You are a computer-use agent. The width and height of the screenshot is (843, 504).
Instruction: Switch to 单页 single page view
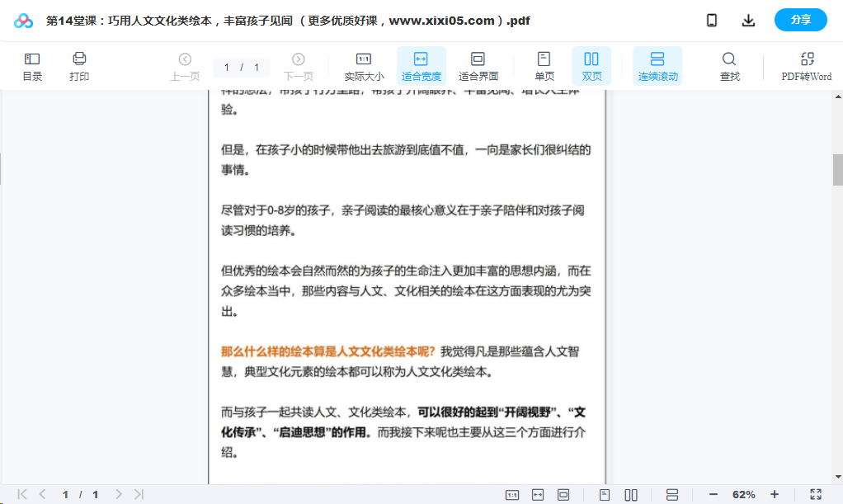544,66
